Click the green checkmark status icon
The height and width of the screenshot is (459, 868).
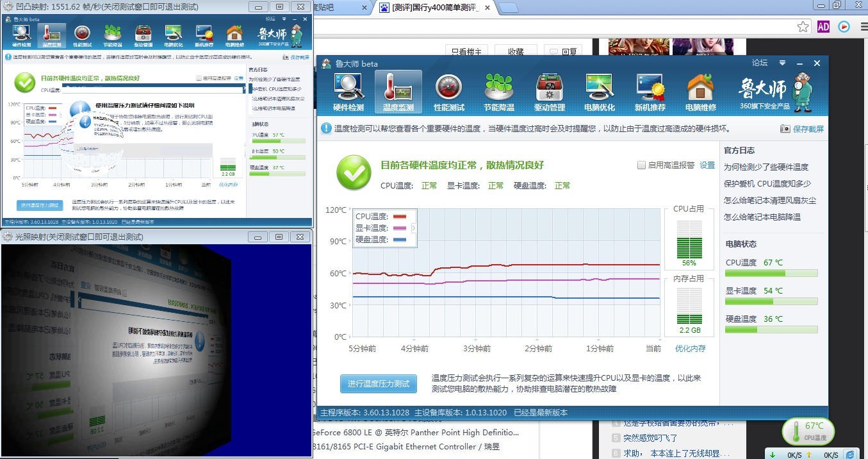coord(353,173)
